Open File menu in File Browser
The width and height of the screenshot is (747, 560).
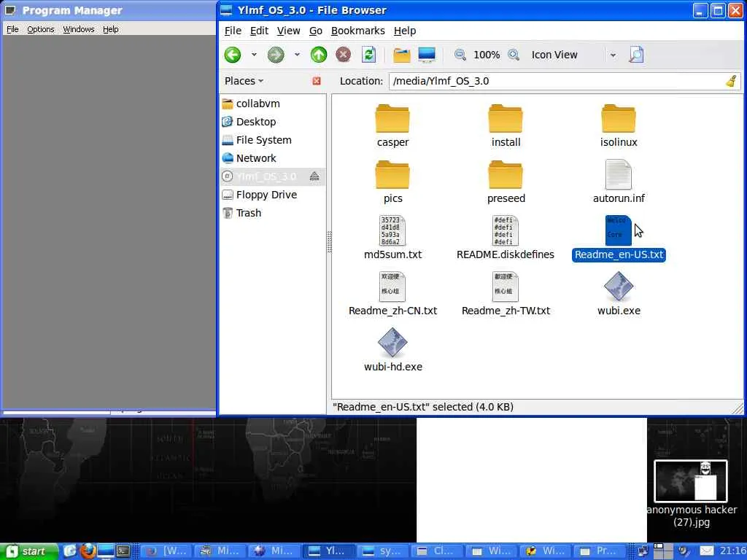click(233, 31)
